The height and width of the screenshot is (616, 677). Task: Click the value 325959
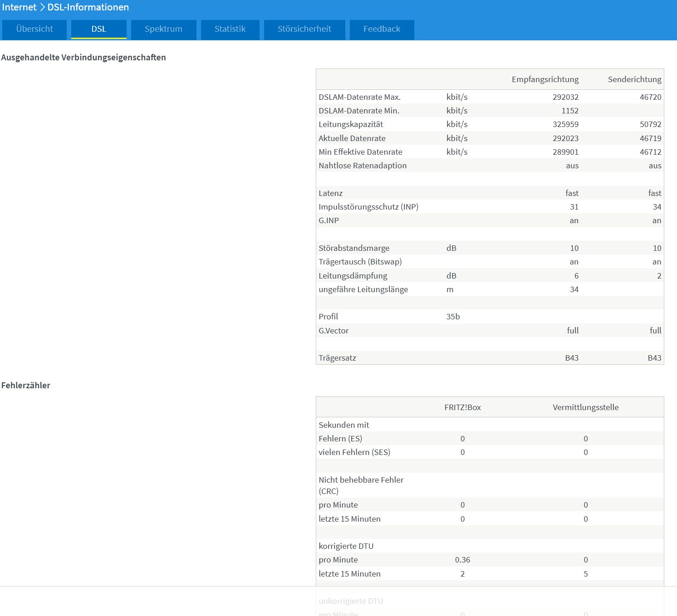click(x=566, y=124)
